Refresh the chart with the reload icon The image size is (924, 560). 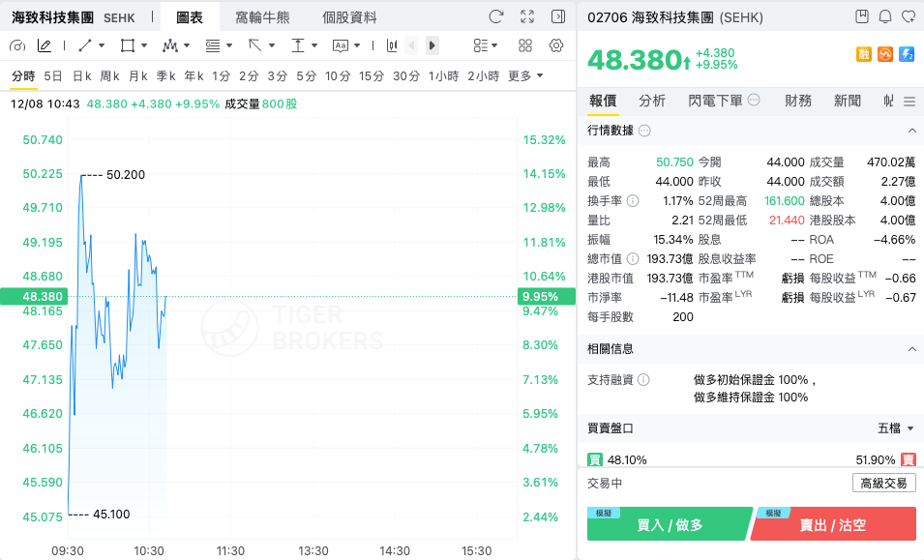tap(496, 16)
